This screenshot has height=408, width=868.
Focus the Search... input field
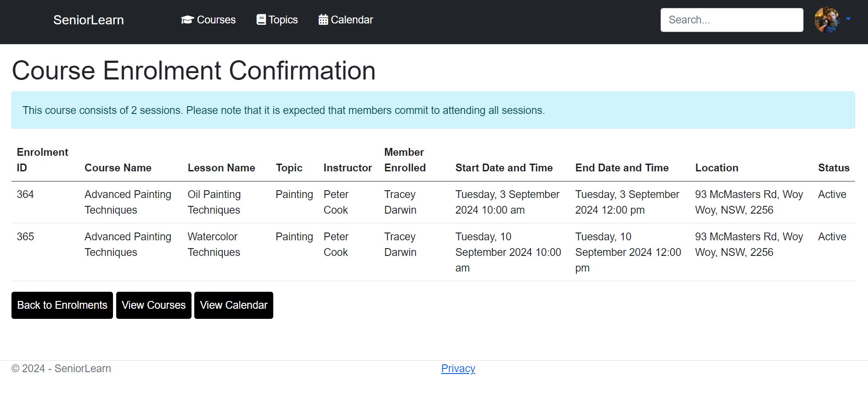tap(732, 20)
